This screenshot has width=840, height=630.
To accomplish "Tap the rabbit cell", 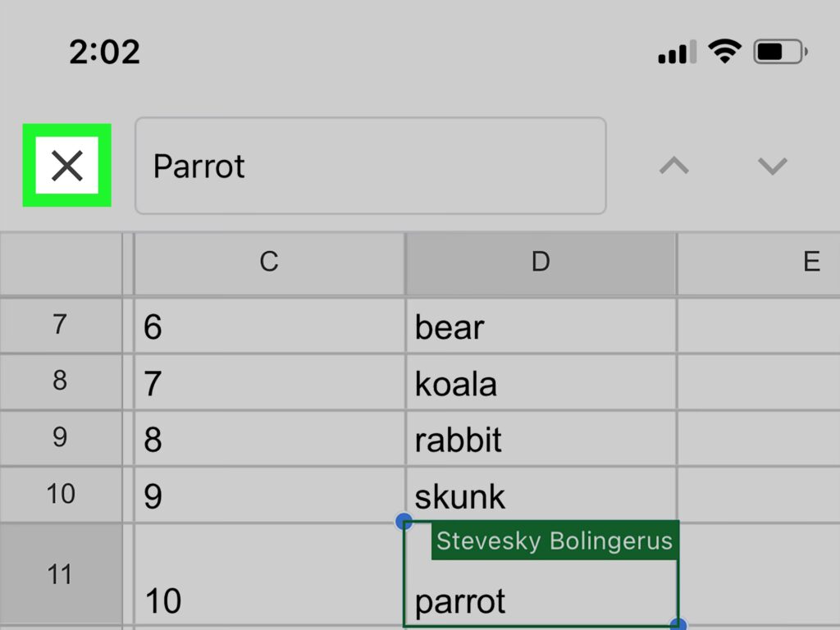I will click(540, 439).
